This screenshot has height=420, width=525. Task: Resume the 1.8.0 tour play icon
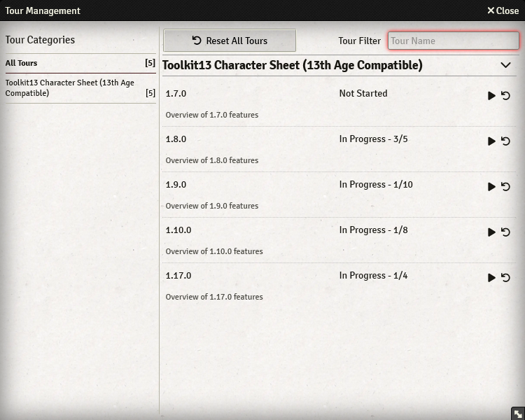(491, 141)
